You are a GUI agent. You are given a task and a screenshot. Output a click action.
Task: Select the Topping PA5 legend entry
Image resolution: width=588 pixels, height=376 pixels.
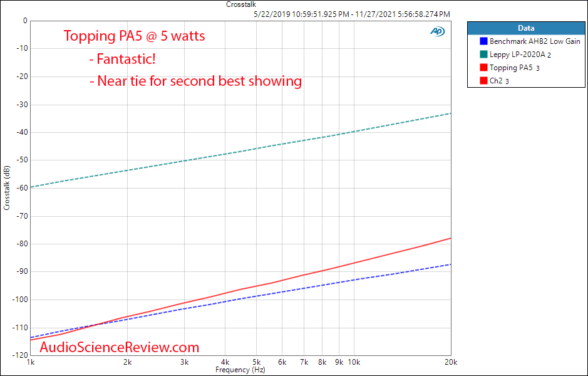(x=510, y=68)
